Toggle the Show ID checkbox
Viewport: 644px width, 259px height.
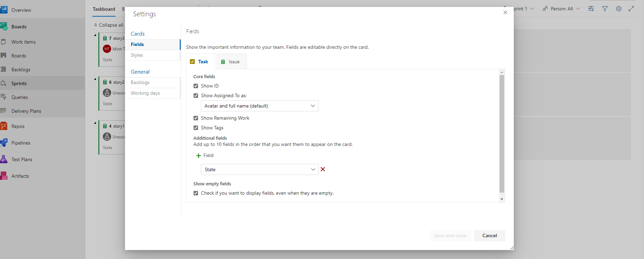[x=196, y=86]
